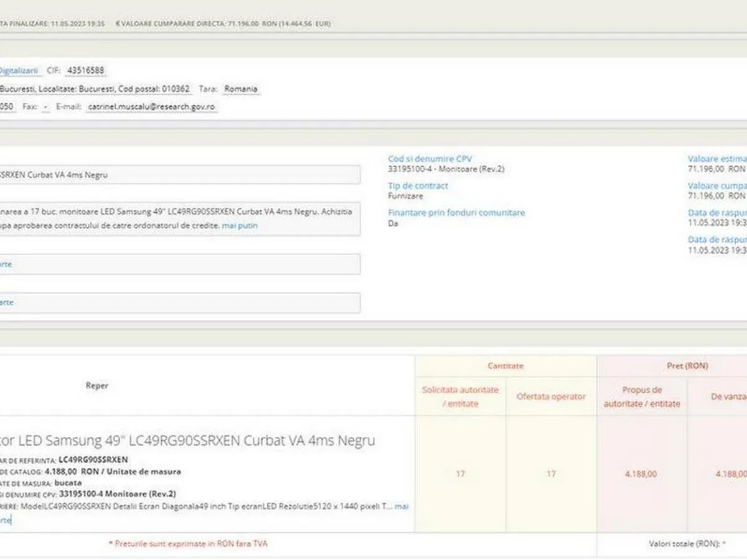This screenshot has width=747, height=560.
Task: Click the Cantitate column group header
Action: point(505,366)
